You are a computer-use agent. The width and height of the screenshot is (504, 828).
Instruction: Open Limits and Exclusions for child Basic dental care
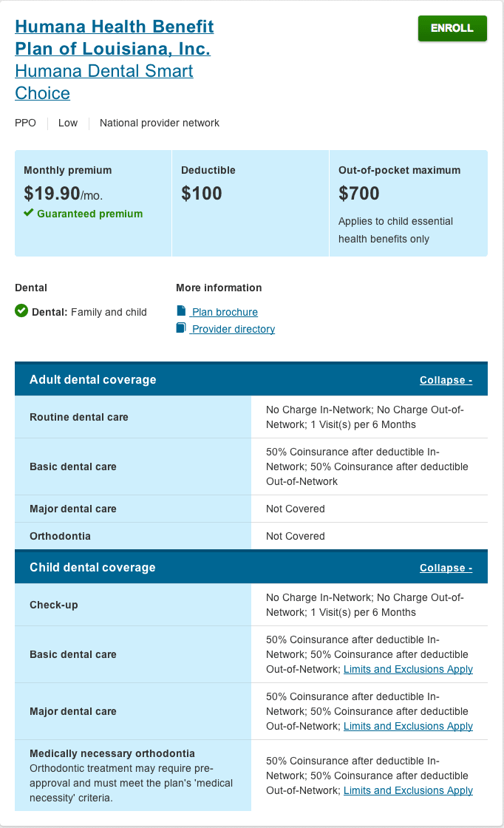(407, 668)
